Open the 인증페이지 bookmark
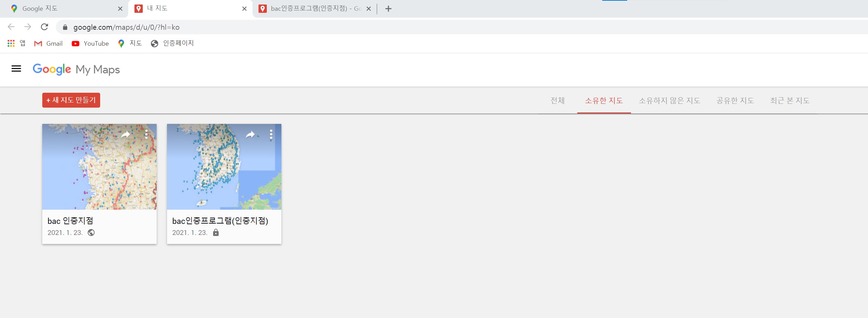868x318 pixels. point(172,43)
